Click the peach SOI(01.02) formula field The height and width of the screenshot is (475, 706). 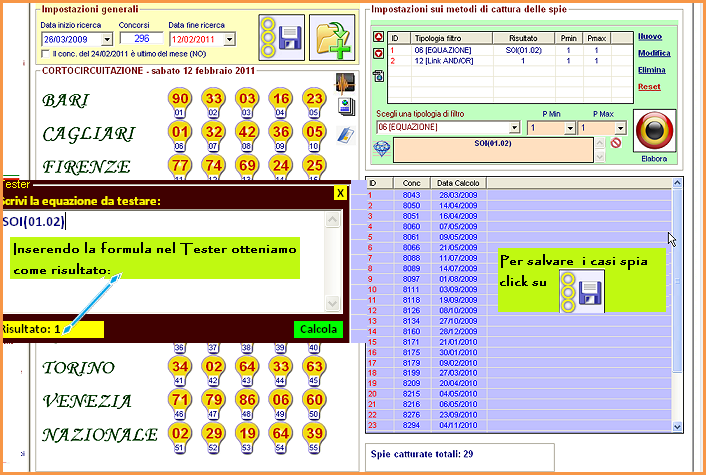493,150
